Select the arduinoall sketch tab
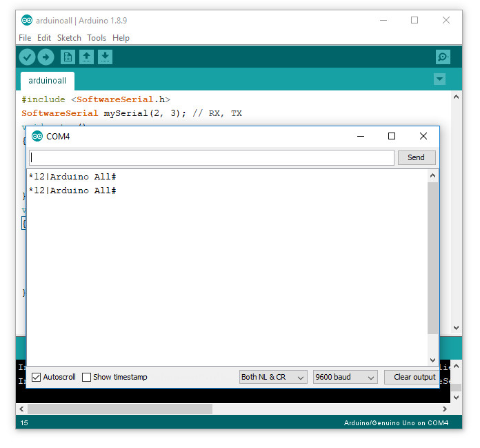Viewport: 480px width, 448px height. point(47,81)
